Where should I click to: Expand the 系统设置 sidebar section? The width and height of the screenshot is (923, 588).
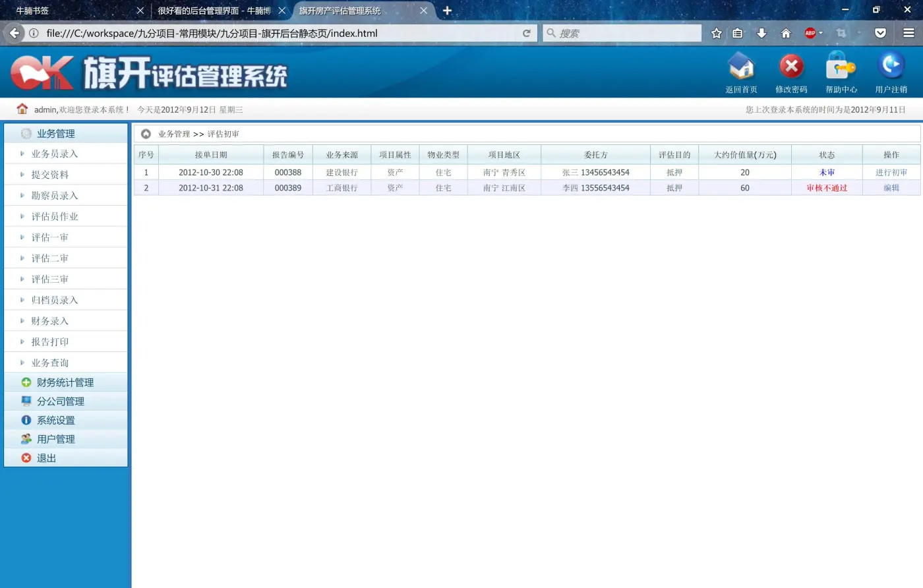point(66,421)
